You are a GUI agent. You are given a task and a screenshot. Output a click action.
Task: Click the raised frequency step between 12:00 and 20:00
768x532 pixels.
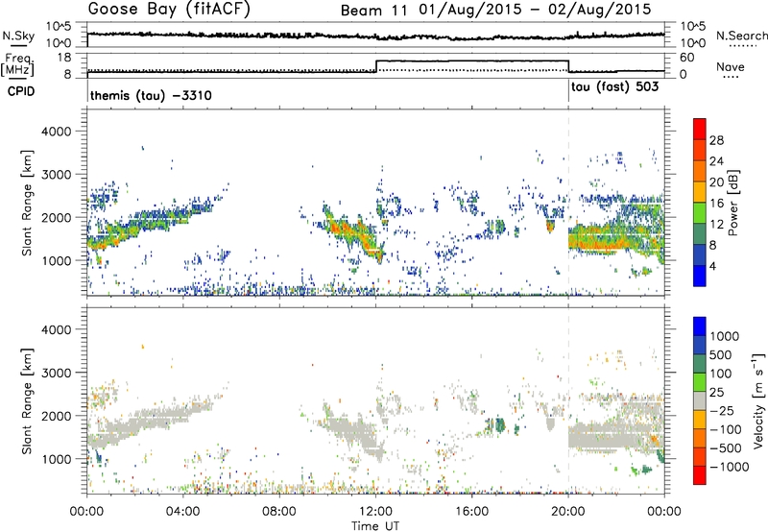coord(471,60)
